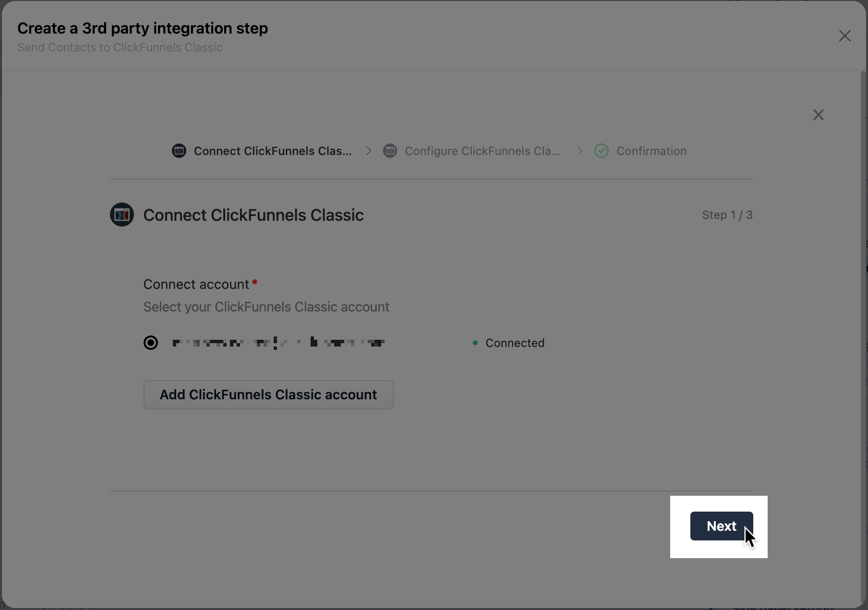Click the Connect account field label
The width and height of the screenshot is (868, 610).
click(x=196, y=284)
